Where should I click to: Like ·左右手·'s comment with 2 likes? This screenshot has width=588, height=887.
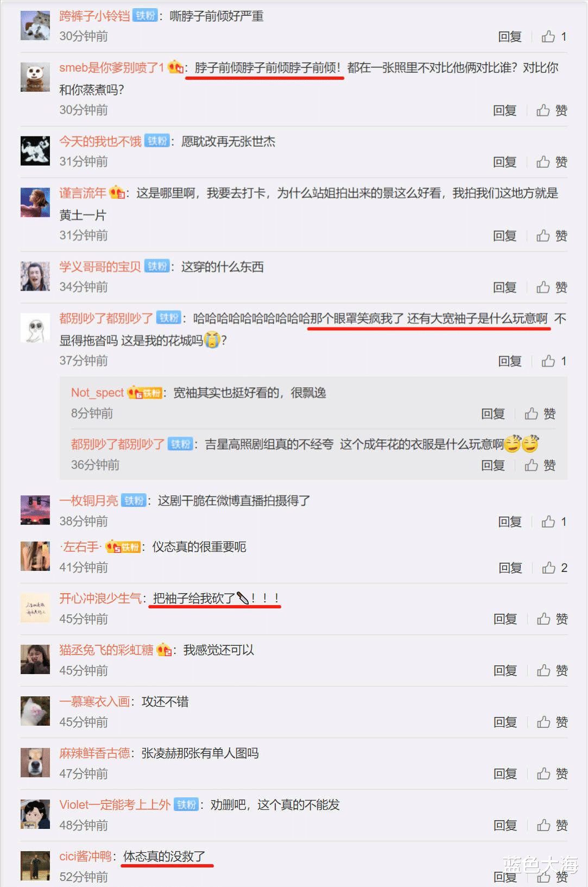pyautogui.click(x=554, y=568)
